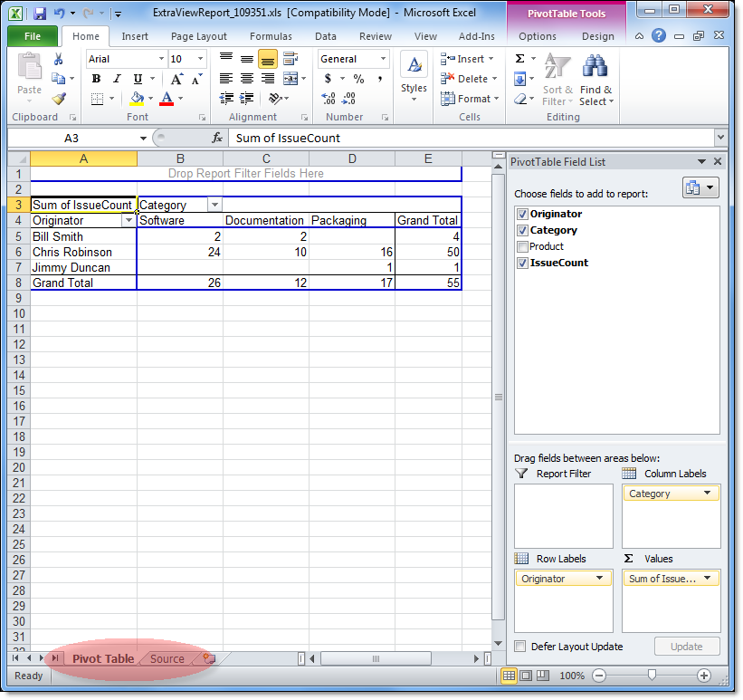Check the Product field checkbox
This screenshot has width=743, height=700.
point(522,246)
